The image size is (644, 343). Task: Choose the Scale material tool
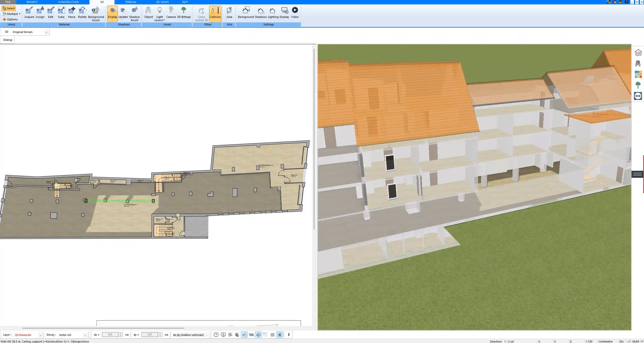(61, 13)
